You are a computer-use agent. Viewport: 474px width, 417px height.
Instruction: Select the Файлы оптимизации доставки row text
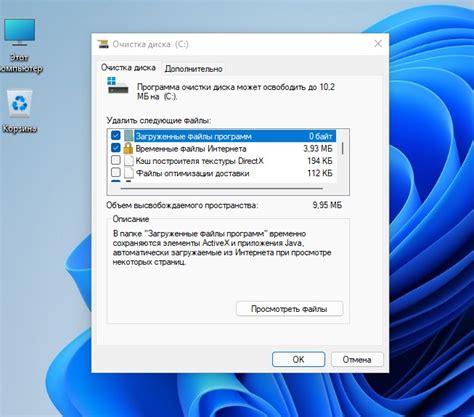(x=193, y=173)
